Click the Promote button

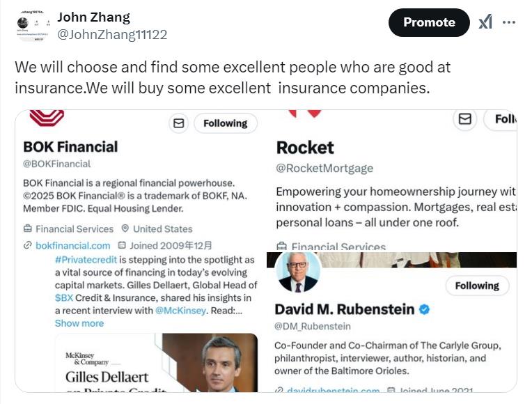pyautogui.click(x=429, y=22)
